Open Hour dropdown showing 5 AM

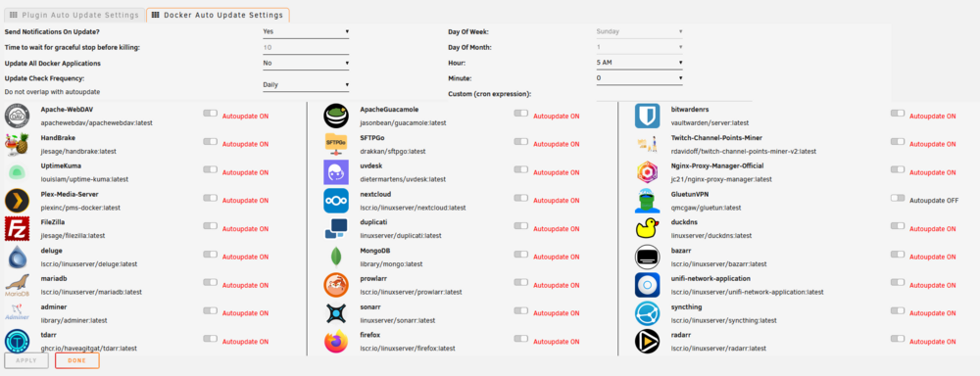click(639, 63)
